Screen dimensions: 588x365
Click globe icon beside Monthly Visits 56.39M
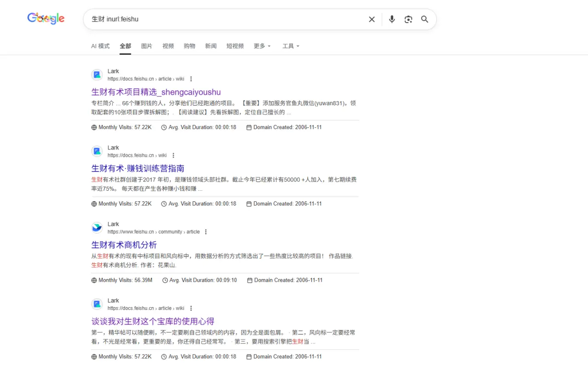(x=94, y=280)
